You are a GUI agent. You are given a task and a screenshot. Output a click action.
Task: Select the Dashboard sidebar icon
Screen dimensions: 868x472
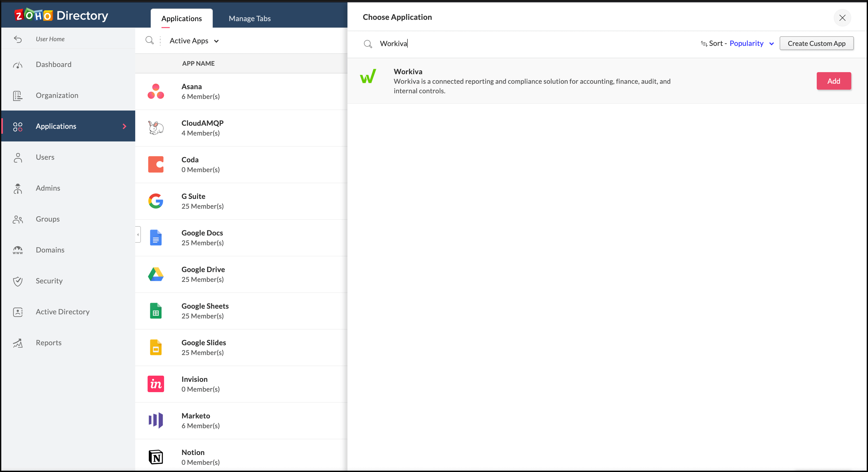[18, 64]
